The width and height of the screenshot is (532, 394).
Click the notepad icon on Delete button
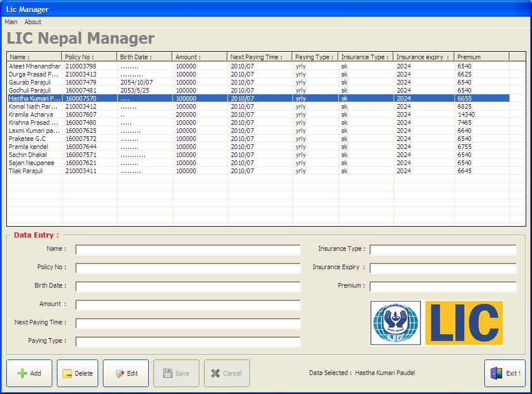67,373
